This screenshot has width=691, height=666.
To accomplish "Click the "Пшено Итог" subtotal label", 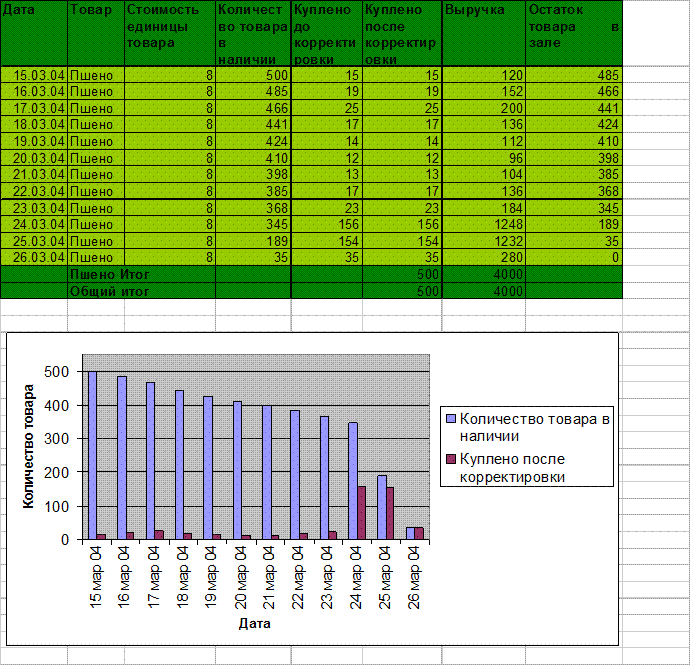I will click(110, 275).
